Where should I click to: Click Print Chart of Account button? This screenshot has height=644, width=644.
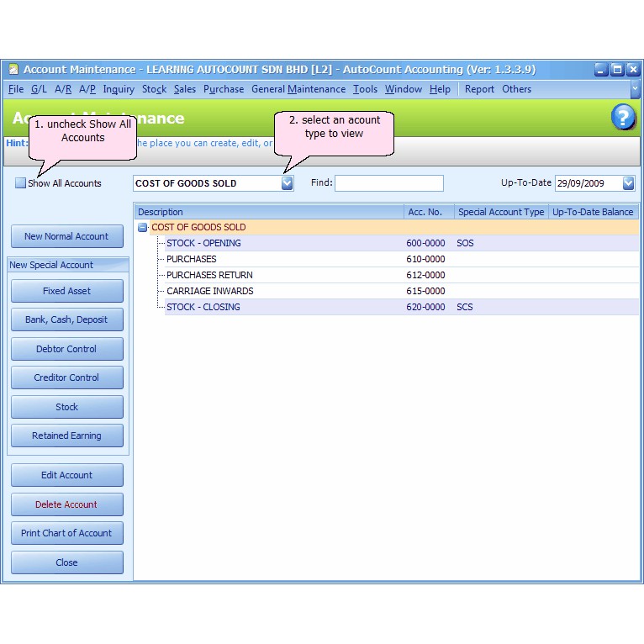coord(66,533)
